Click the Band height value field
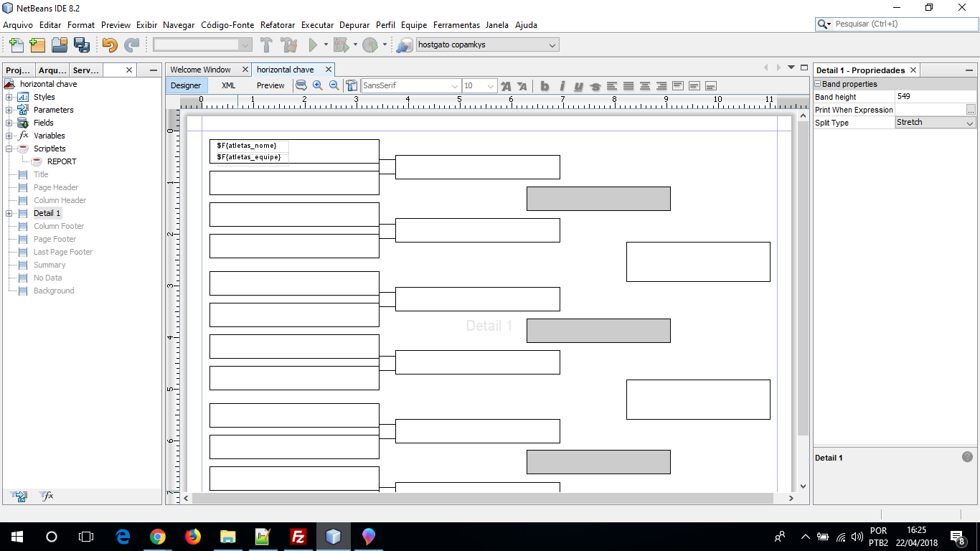Viewport: 980px width, 551px height. [x=936, y=97]
